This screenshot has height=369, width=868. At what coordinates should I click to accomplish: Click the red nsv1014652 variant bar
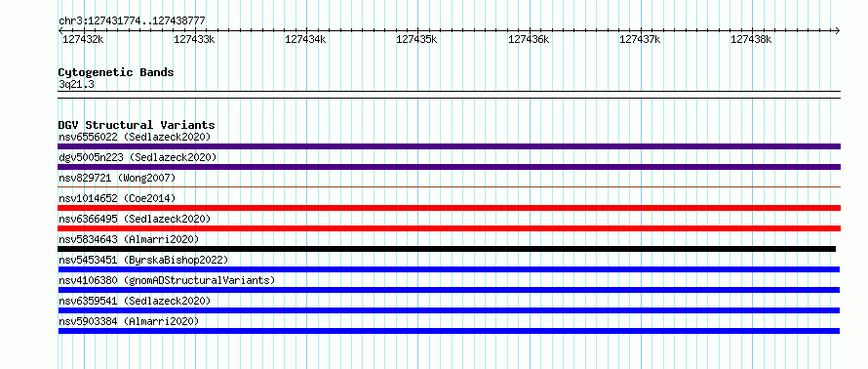point(449,208)
